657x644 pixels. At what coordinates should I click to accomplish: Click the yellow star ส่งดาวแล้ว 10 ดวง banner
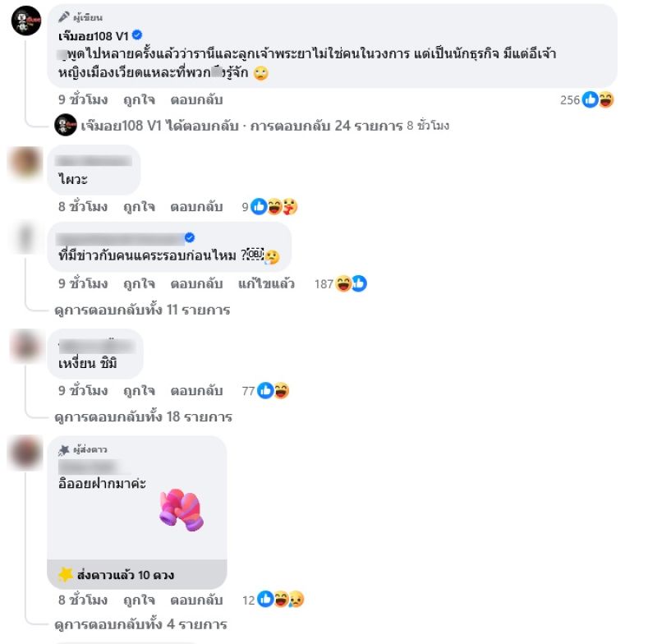(137, 574)
